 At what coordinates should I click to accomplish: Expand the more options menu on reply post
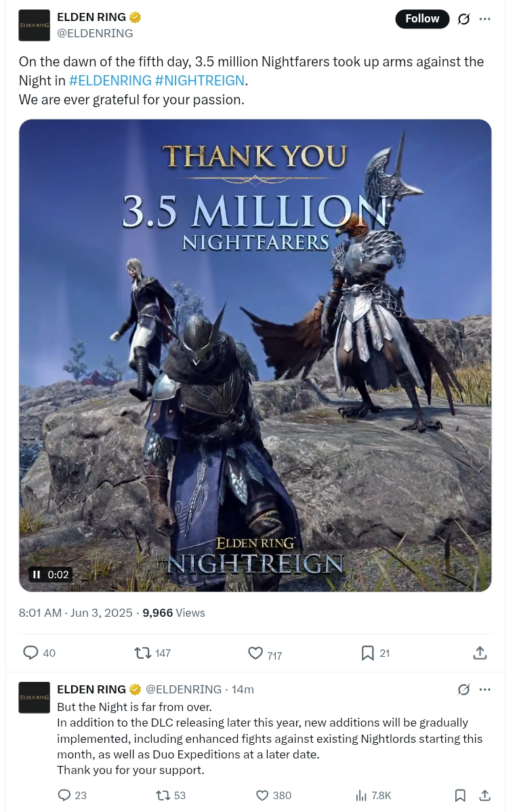485,689
